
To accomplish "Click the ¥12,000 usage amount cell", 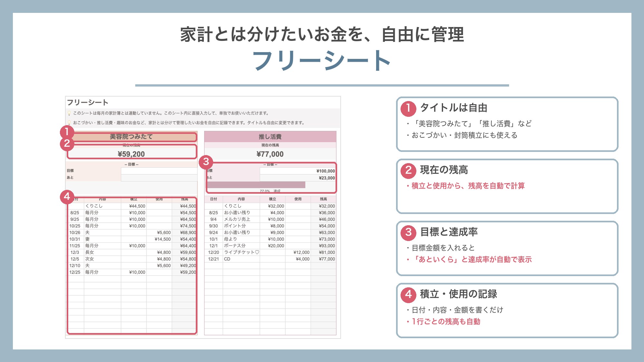I will 298,252.
